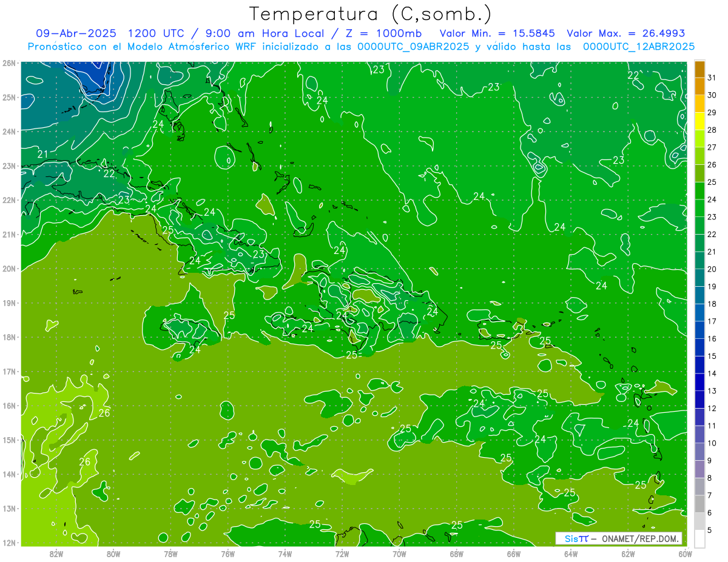The width and height of the screenshot is (728, 562).
Task: Click the dark blue swatch between colorbar labels 13 and 14
Action: pos(699,382)
